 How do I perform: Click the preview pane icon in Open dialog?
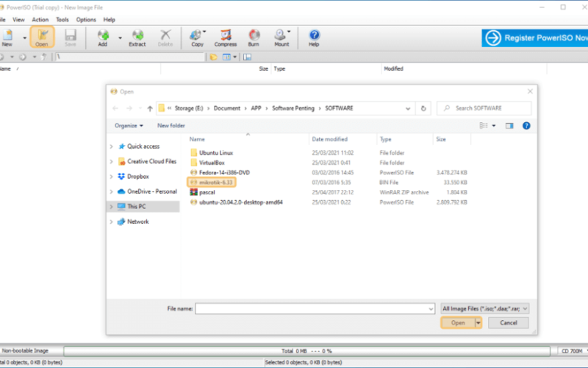509,126
